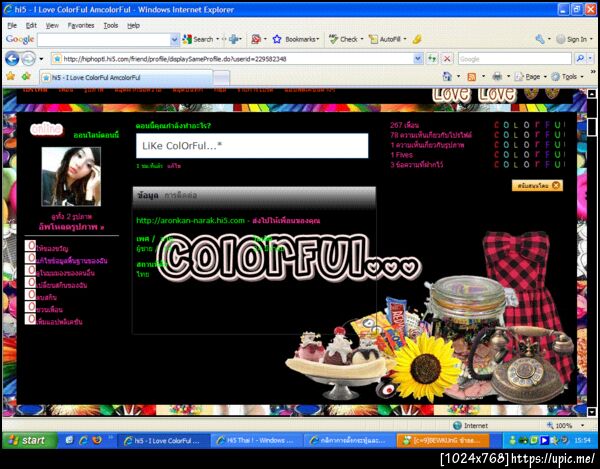Click the Page button in command bar
The width and height of the screenshot is (600, 469).
click(528, 77)
